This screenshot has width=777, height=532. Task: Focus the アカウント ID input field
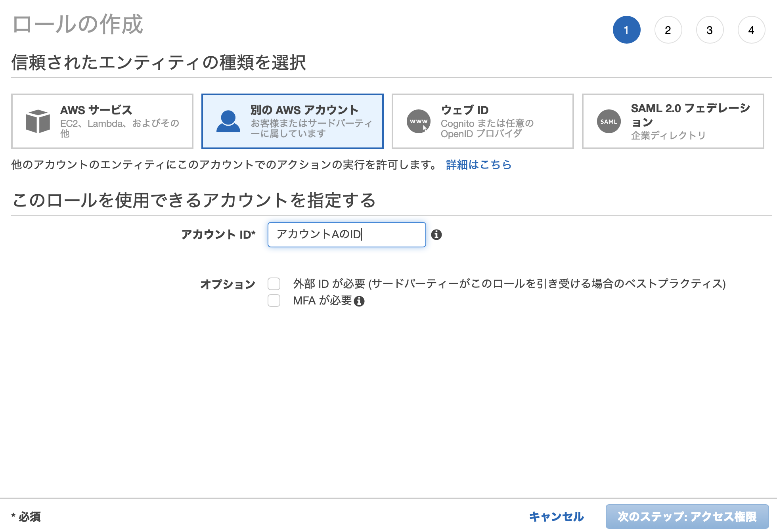pos(347,235)
